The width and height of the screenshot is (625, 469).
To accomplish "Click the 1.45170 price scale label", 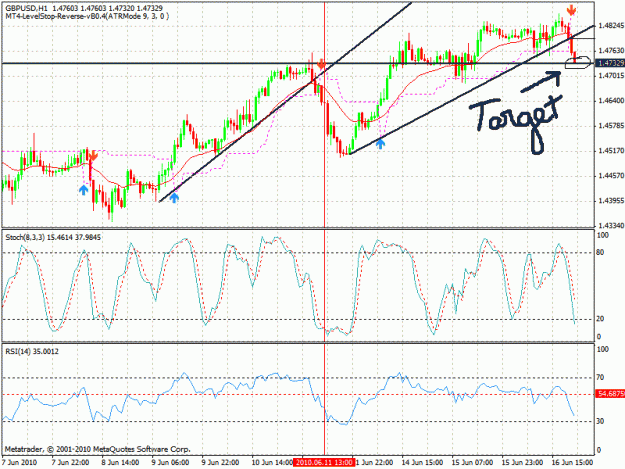I will (x=610, y=151).
